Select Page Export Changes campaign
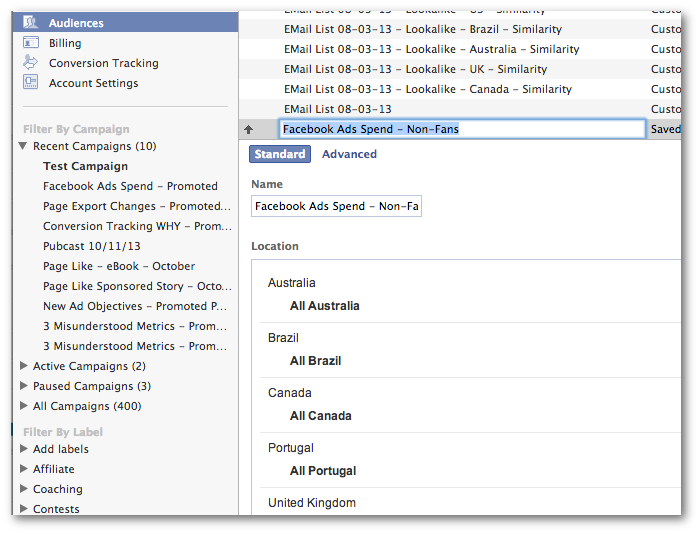The height and width of the screenshot is (534, 700). pos(137,206)
